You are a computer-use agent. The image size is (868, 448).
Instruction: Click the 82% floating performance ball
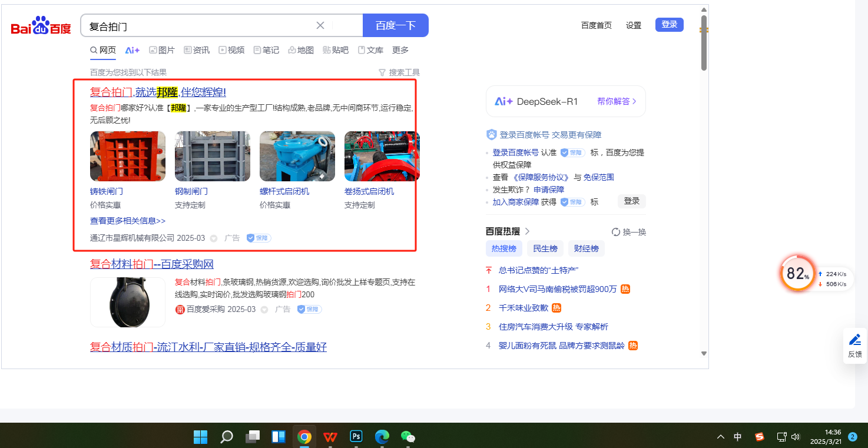(x=798, y=273)
